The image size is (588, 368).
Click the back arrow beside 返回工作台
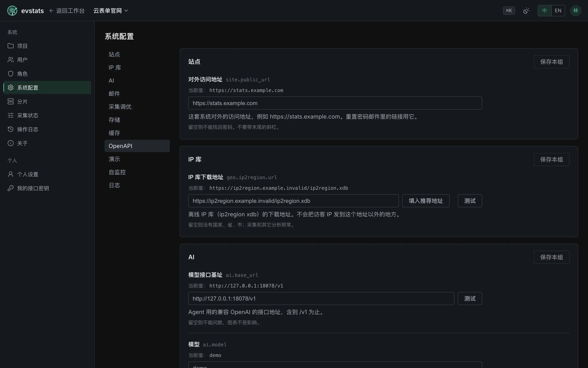click(51, 11)
